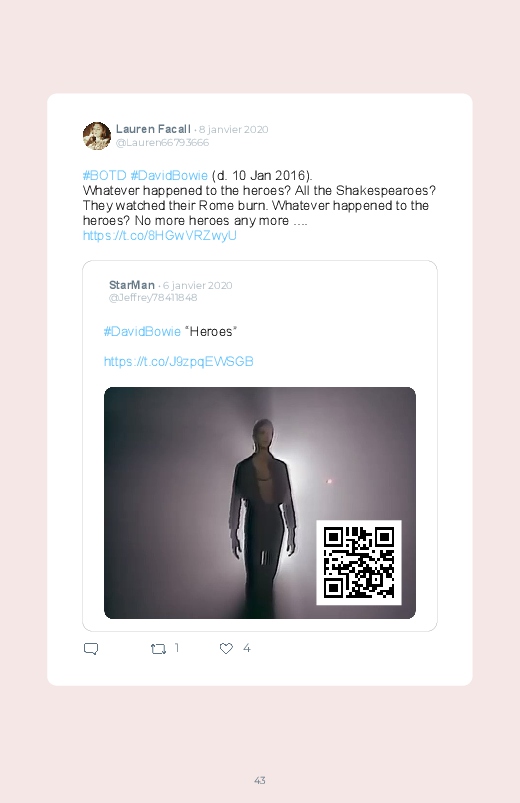Click Lauren Facall's profile avatar
The width and height of the screenshot is (520, 803).
tap(97, 136)
